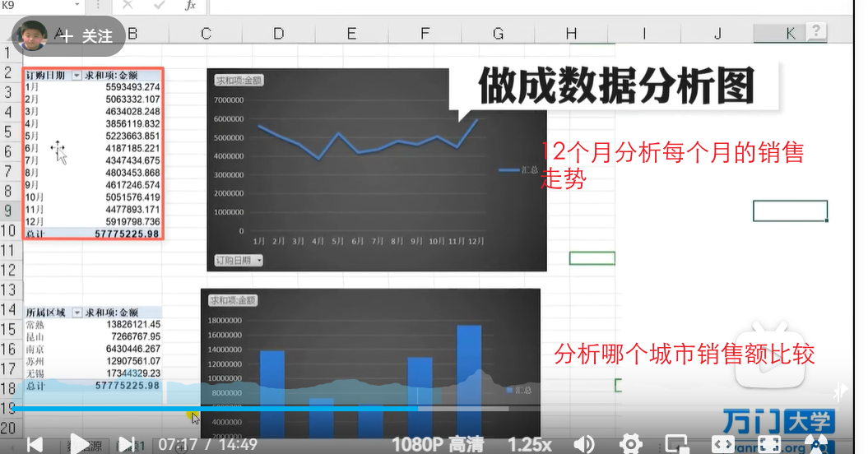The width and height of the screenshot is (868, 454).
Task: Click 求和项:金额 button on bar chart
Action: 233,301
